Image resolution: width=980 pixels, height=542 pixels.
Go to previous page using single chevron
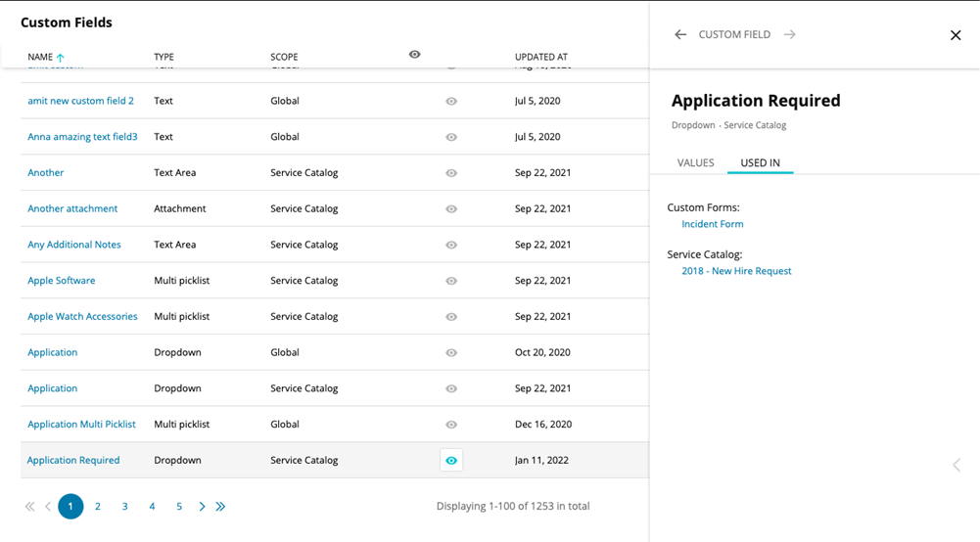point(48,507)
